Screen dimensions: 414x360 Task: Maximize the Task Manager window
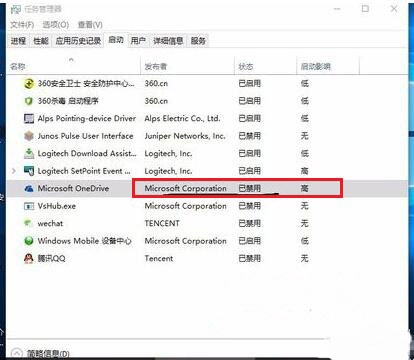(365, 9)
